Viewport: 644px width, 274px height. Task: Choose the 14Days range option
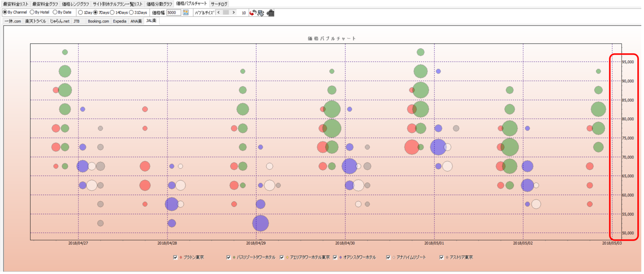tap(112, 13)
